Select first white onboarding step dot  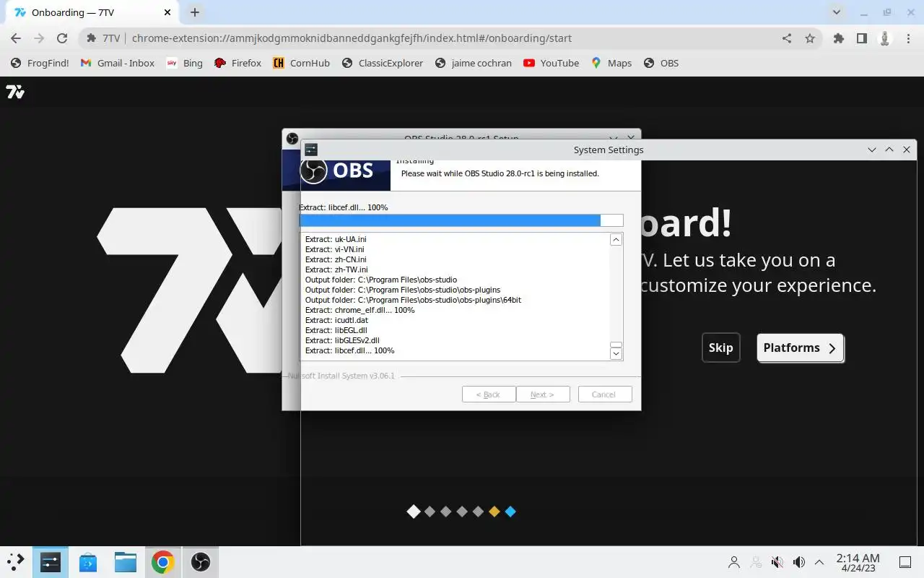(x=413, y=512)
